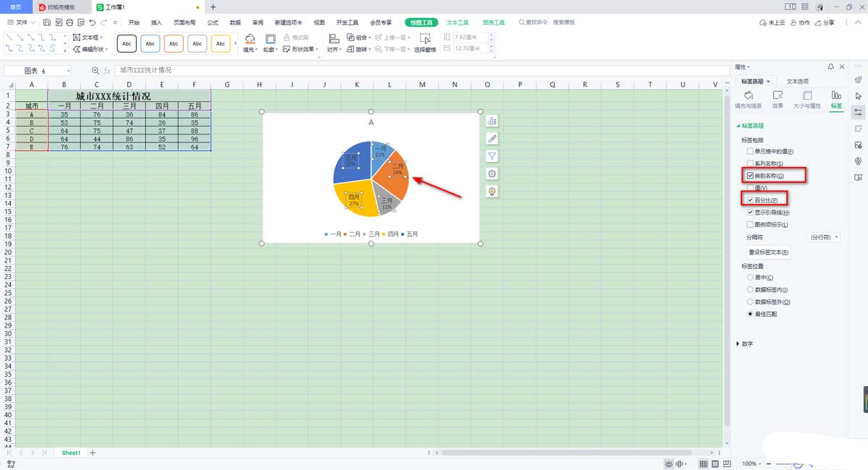Image resolution: width=868 pixels, height=470 pixels.
Task: Click Reset Label Text (重设标签文本) button
Action: [769, 252]
